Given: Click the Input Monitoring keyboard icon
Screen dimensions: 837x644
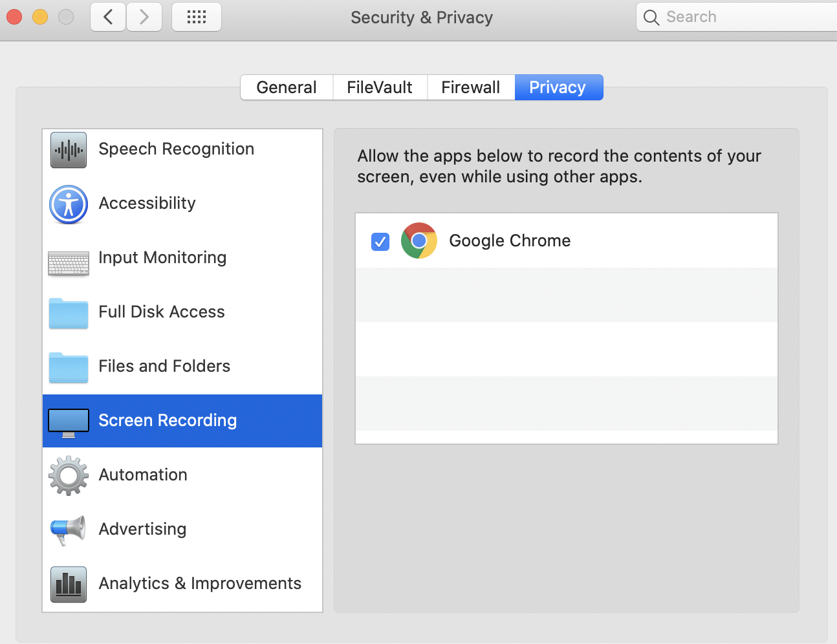Looking at the screenshot, I should point(69,263).
